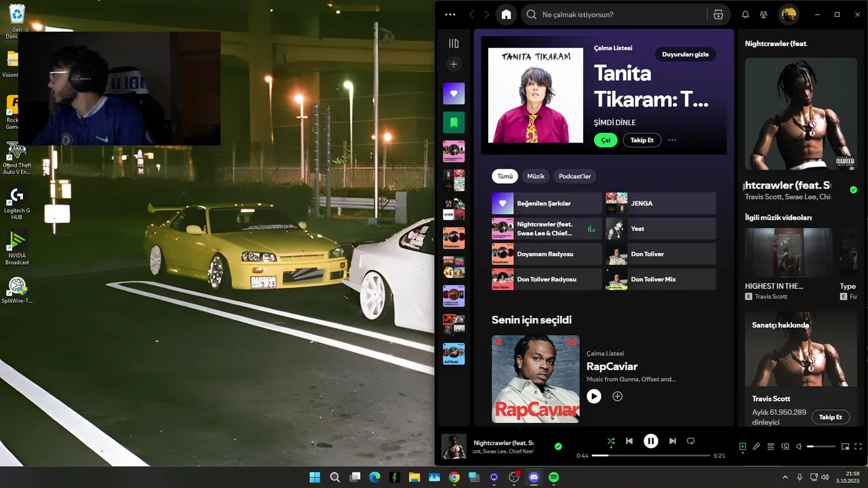
Task: Open the Jeff Redd playlist thumbnail in sidebar
Action: [454, 354]
